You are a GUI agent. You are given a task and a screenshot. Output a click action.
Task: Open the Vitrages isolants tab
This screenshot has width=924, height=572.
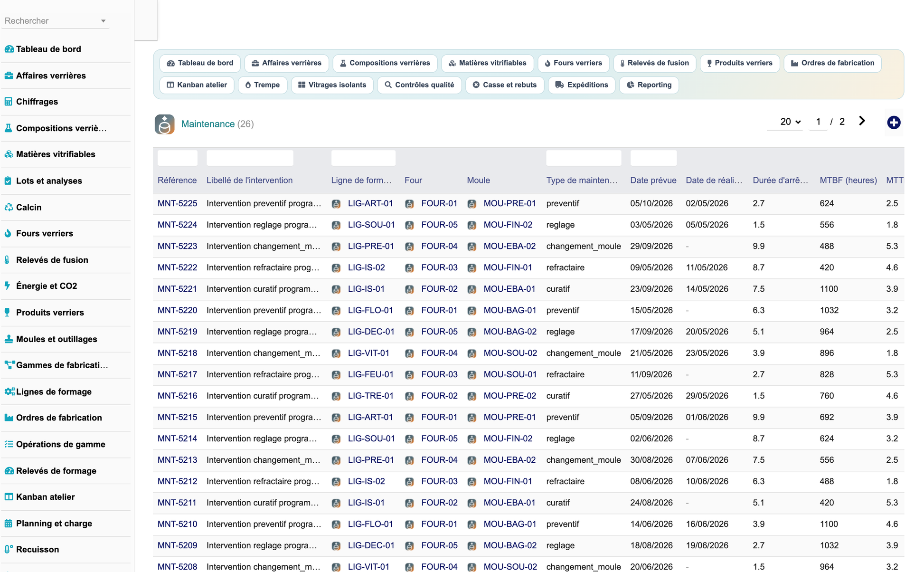click(332, 85)
